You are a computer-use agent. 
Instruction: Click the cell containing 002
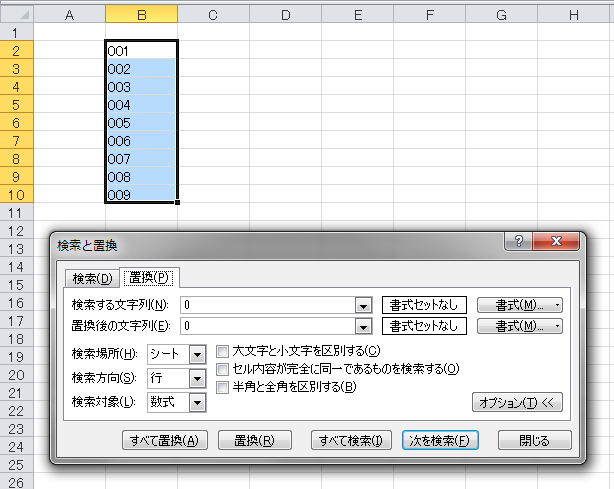(x=141, y=69)
